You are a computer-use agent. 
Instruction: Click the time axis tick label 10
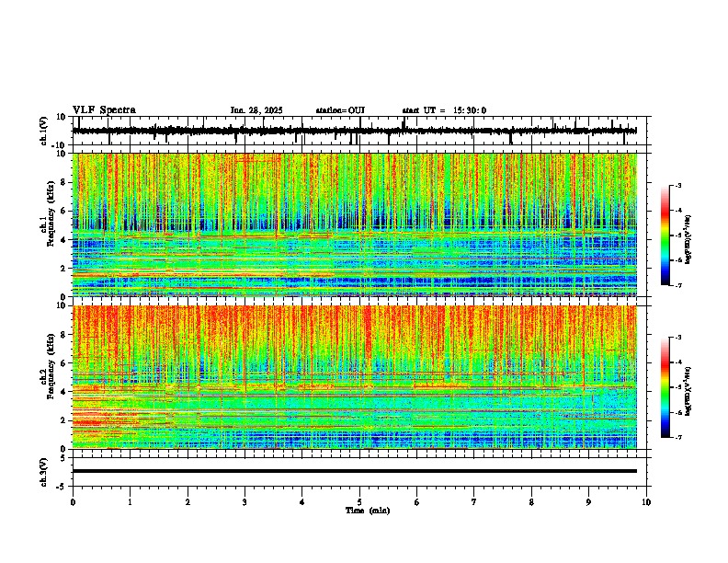click(646, 502)
